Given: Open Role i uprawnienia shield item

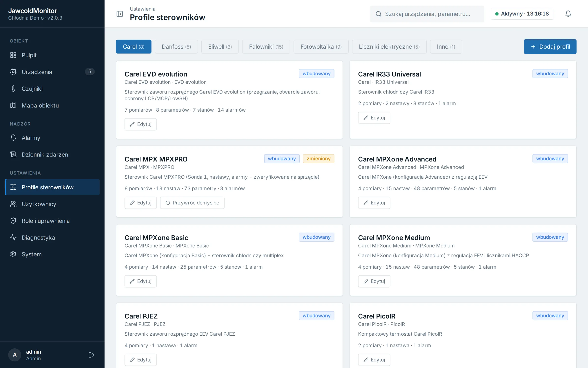Looking at the screenshot, I should click(x=52, y=221).
